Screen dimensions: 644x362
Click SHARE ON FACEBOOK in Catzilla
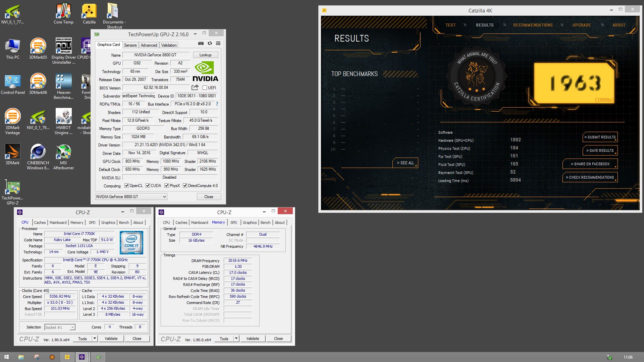tap(590, 164)
